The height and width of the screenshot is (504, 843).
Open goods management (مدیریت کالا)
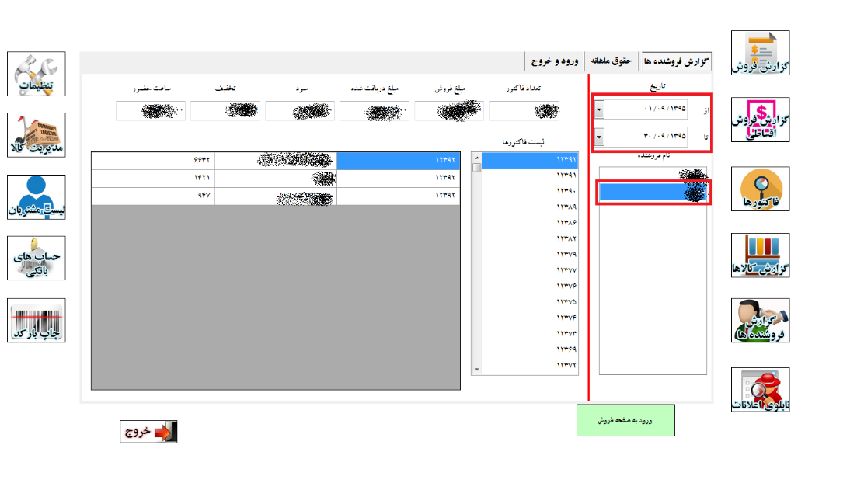tap(37, 135)
